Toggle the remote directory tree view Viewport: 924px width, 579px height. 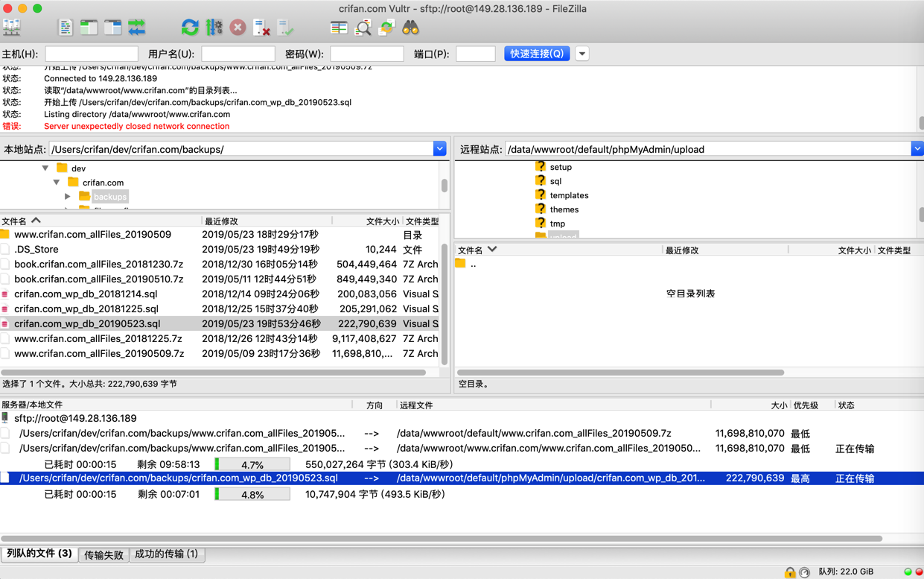click(x=112, y=28)
